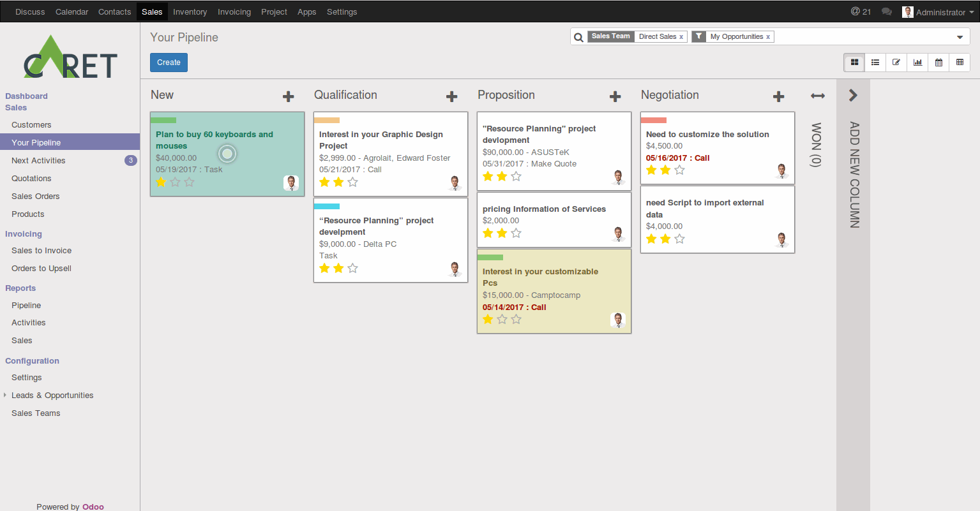
Task: Switch to form edit view
Action: pyautogui.click(x=896, y=63)
